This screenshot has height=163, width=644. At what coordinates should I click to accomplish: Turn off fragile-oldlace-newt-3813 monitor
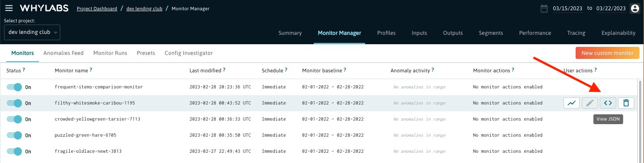[14, 151]
